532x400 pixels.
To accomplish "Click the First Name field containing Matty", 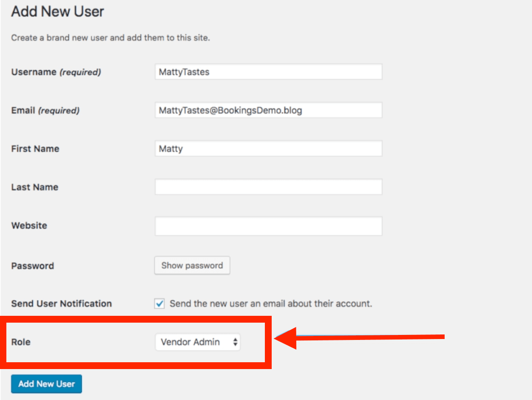I will pos(268,149).
